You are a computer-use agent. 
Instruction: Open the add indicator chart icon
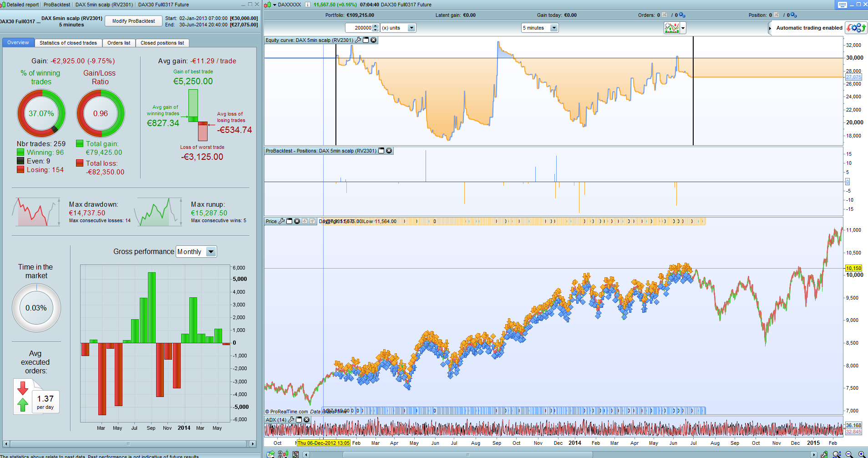672,28
